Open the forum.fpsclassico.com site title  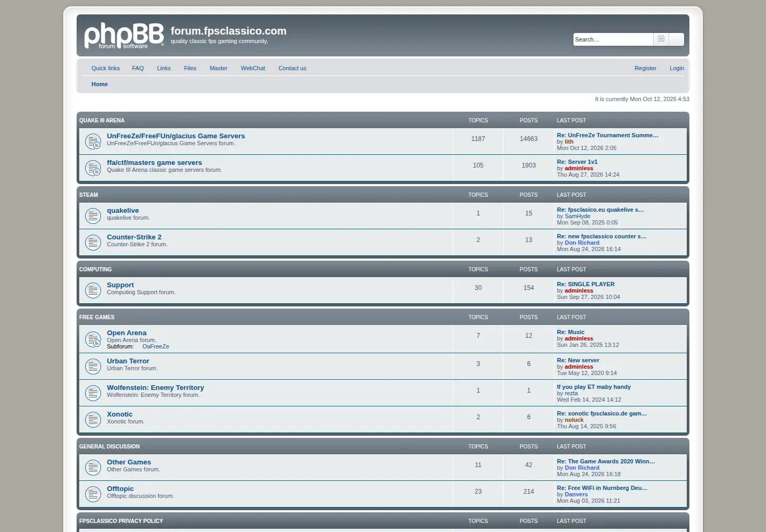tap(228, 31)
